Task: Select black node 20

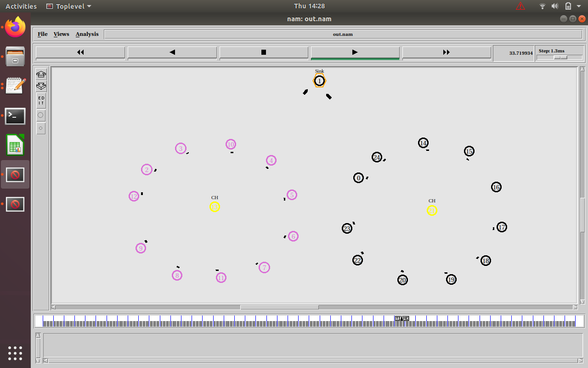Action: pos(402,280)
